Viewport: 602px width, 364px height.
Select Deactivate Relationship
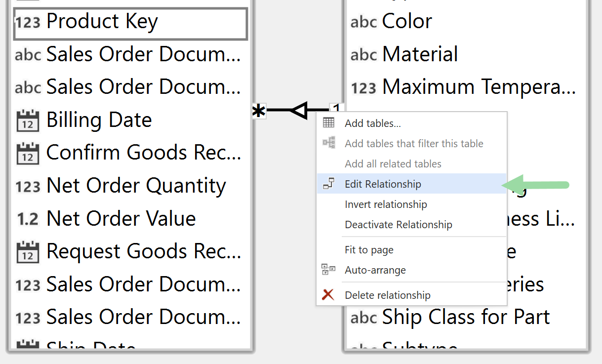coord(398,224)
